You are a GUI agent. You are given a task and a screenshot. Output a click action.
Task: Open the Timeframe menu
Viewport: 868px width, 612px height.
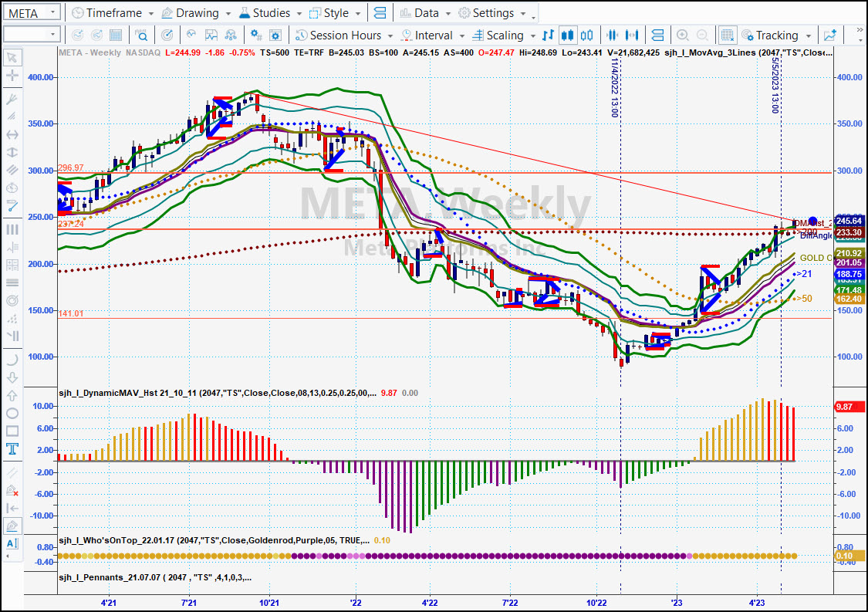(114, 13)
